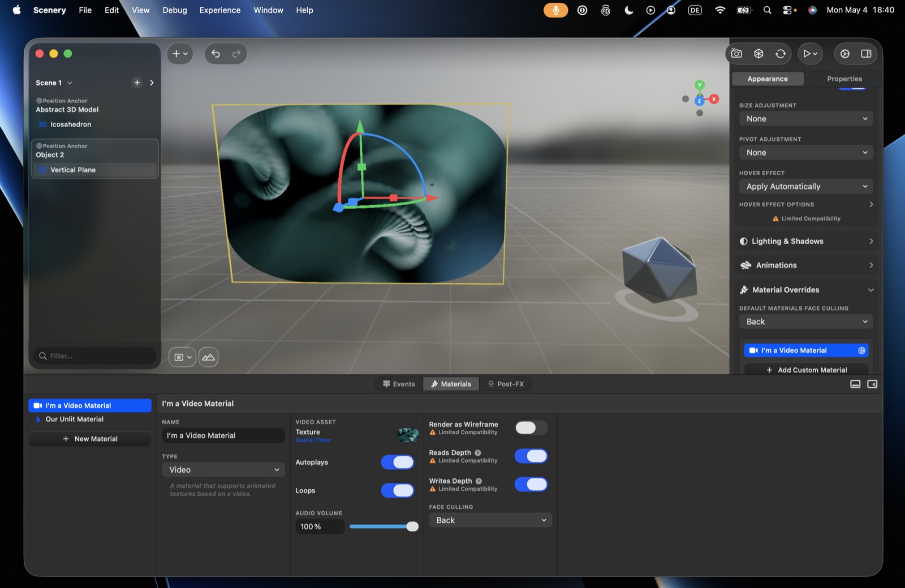
Task: Select Vertical Plane in scene tree
Action: click(x=95, y=170)
